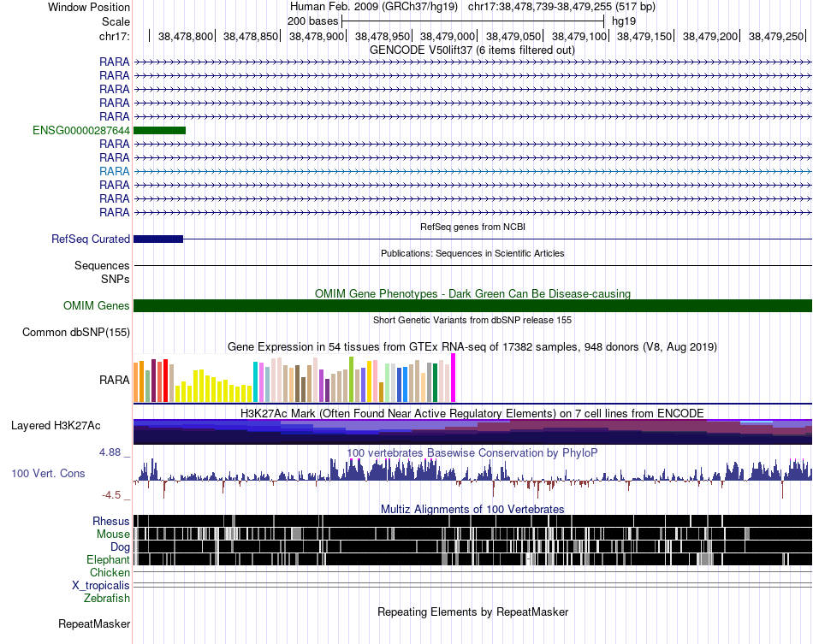Click Multiz Alignments of 100 Vertebrates title
Viewport: 813px width, 644px height.
[472, 509]
